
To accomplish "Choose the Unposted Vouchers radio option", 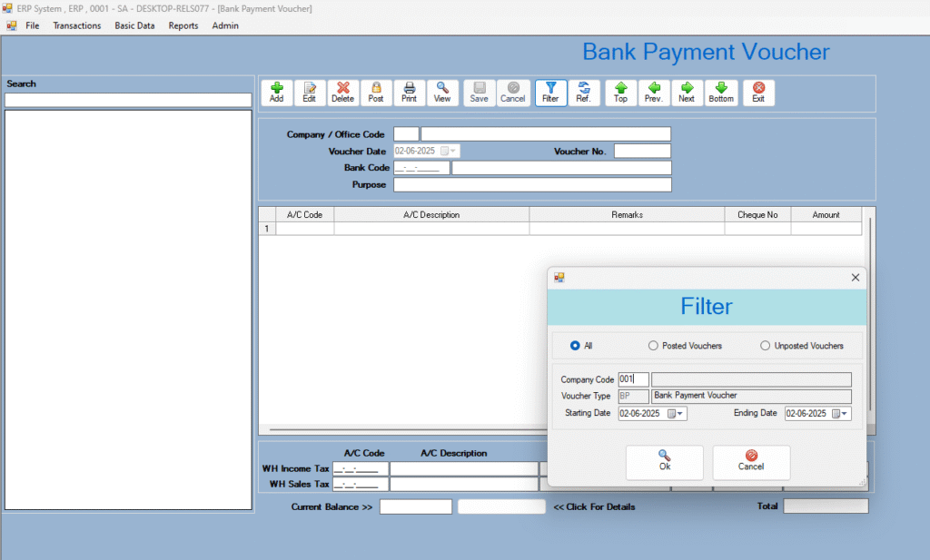I will [765, 346].
